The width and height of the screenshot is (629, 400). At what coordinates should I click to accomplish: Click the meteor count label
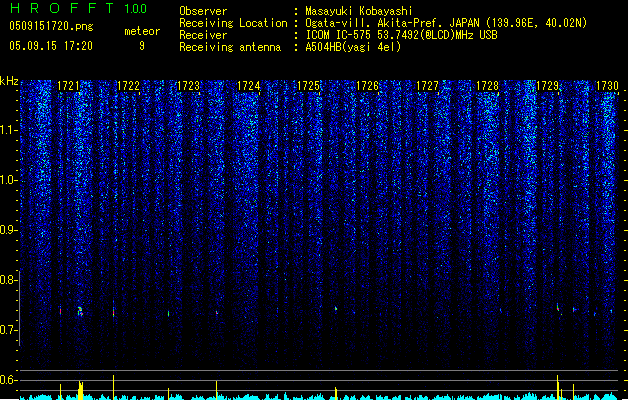pyautogui.click(x=142, y=31)
